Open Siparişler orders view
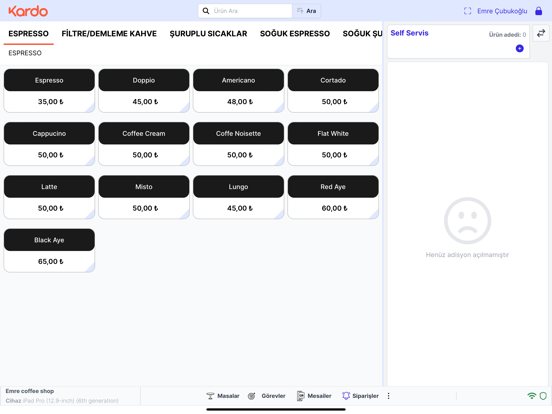 tap(360, 396)
